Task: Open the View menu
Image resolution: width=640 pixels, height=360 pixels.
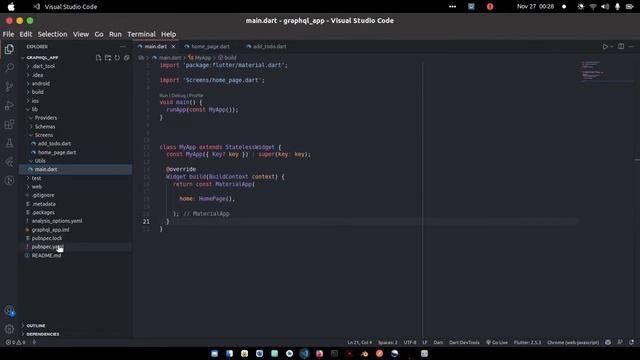Action: 81,34
